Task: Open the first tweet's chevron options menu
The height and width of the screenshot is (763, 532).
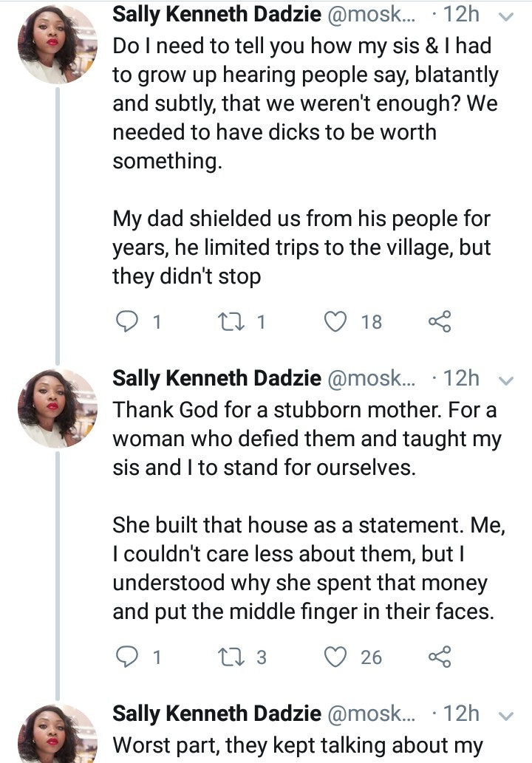Action: point(506,15)
